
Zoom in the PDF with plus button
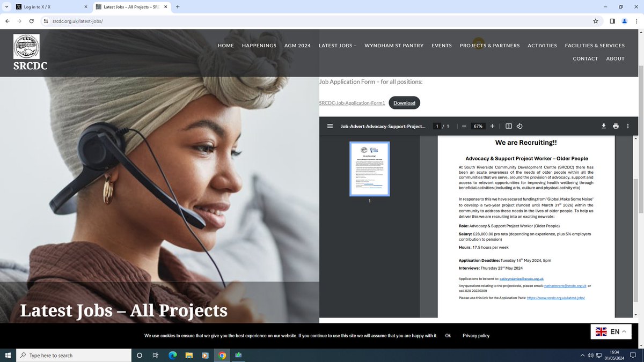[492, 126]
